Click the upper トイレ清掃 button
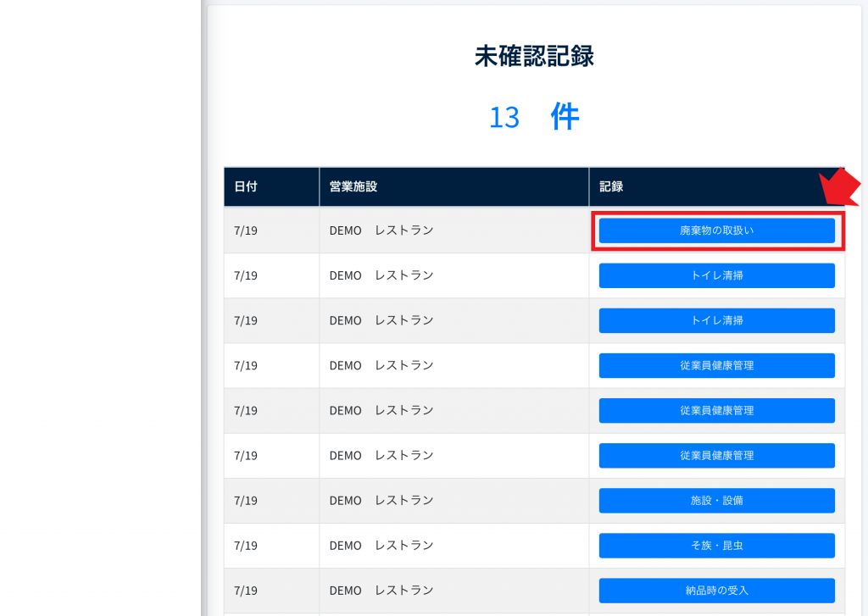Screen dimensions: 868x616 716,275
